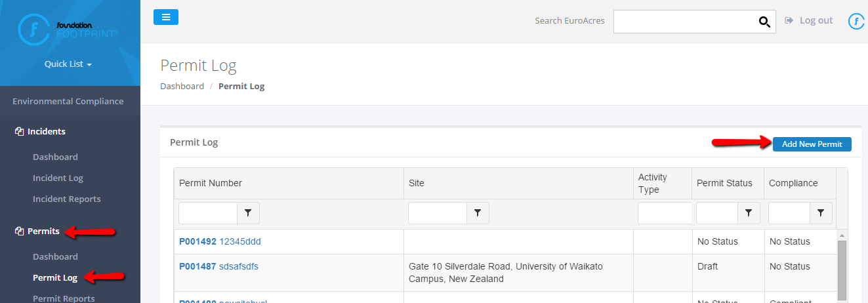Open the Permit Status filter icon
This screenshot has height=303, width=868.
[749, 213]
